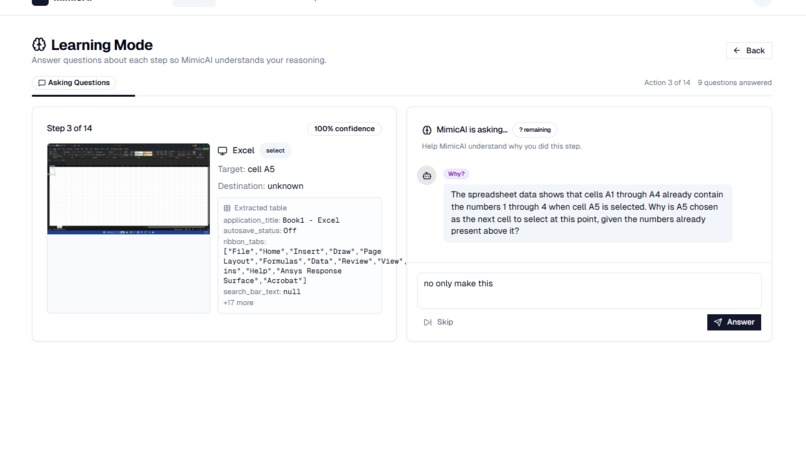Click the Extracted table grid icon
Screen dimensions: 806x472
227,208
